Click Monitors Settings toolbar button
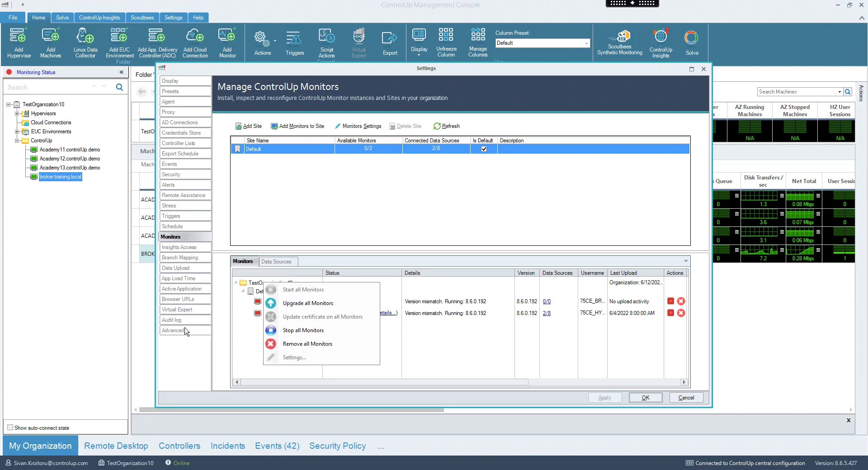Viewport: 868px width, 470px height. (x=358, y=126)
